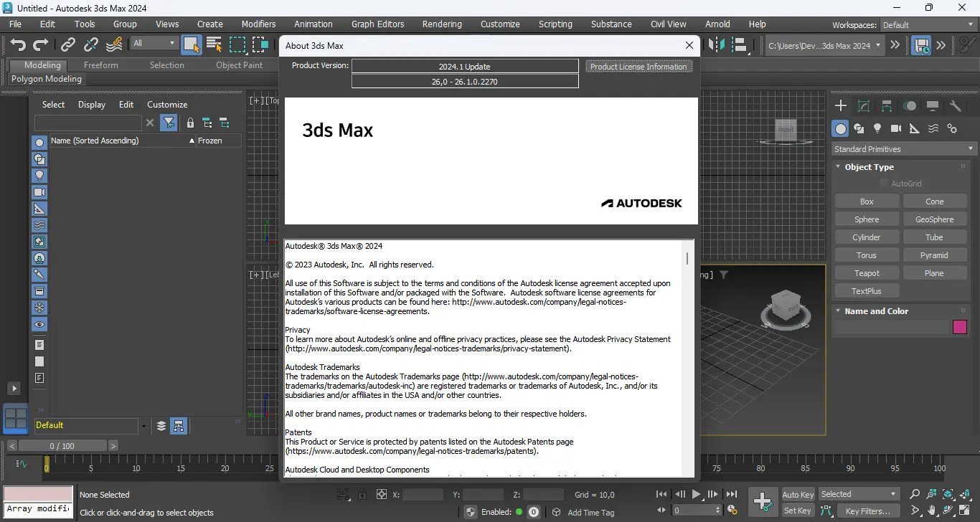Click the Autobackup save icon
Viewport: 980px width, 522px height.
921,45
